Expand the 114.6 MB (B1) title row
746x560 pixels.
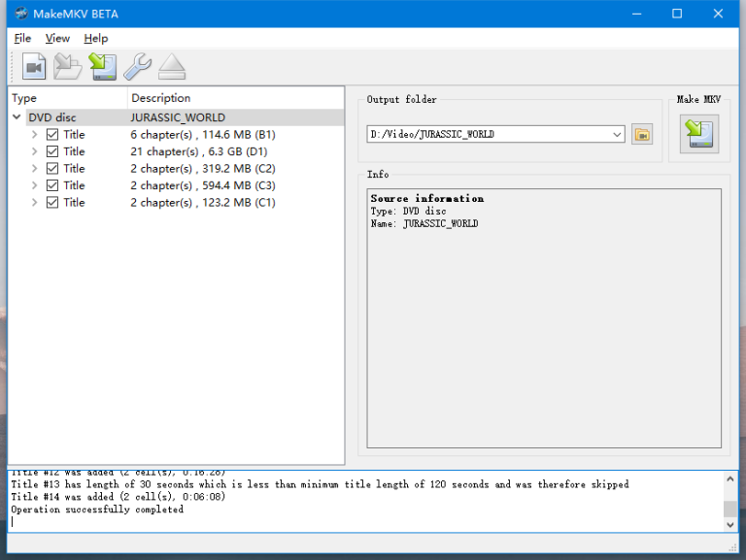pyautogui.click(x=34, y=135)
